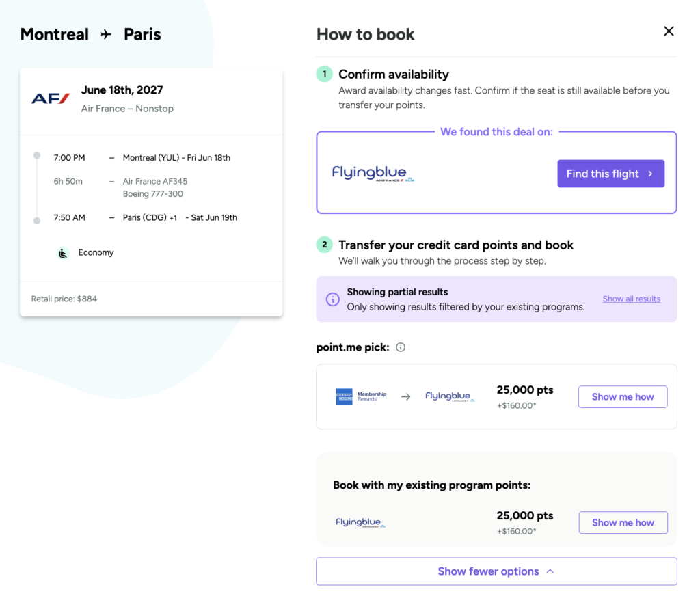Click the partial results info icon
Viewport: 700px width, 609px height.
(x=333, y=299)
